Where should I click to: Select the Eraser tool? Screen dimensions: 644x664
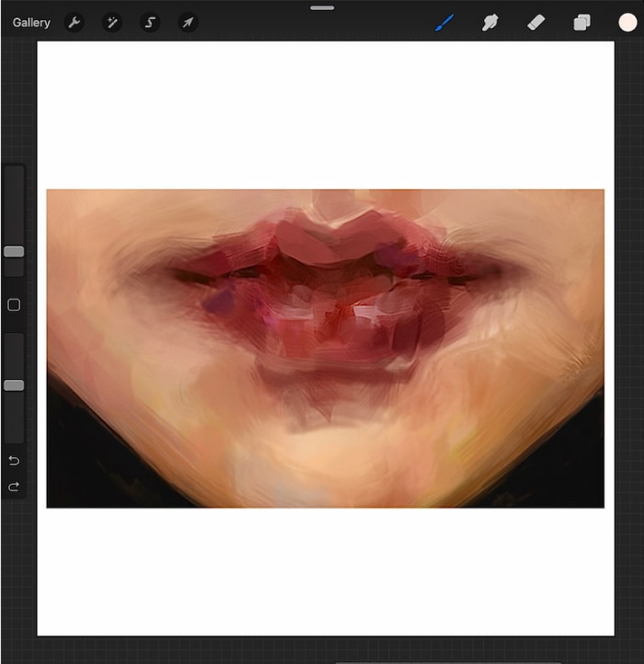pyautogui.click(x=536, y=22)
